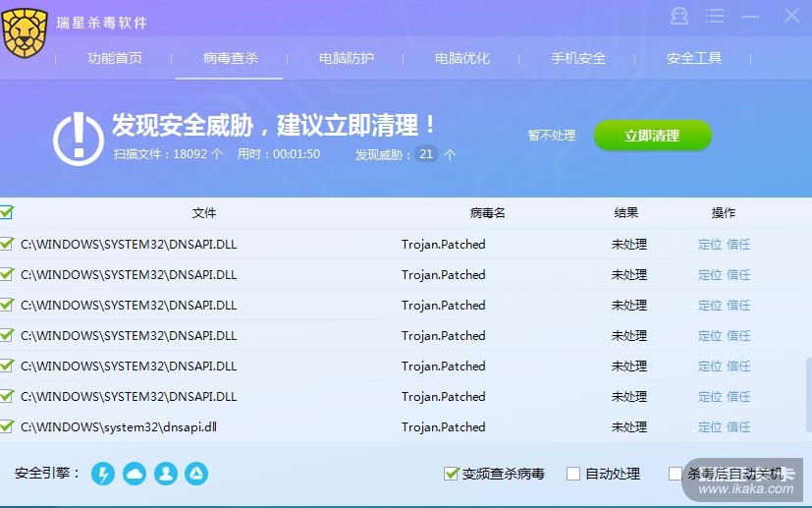
Task: Click the exclamation warning circle icon
Action: pos(79,139)
